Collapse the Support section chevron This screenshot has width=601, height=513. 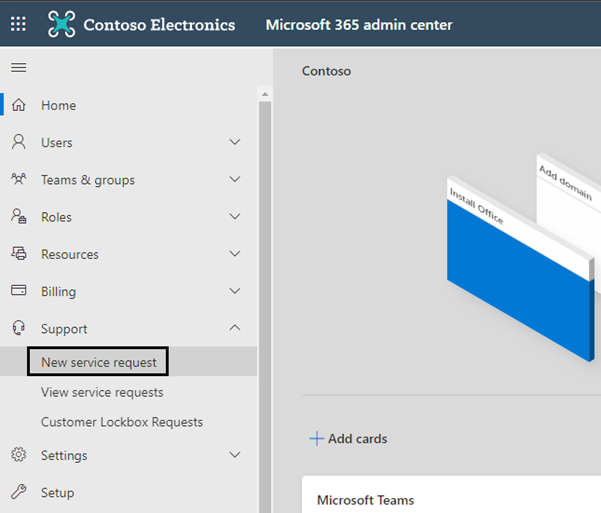[235, 328]
